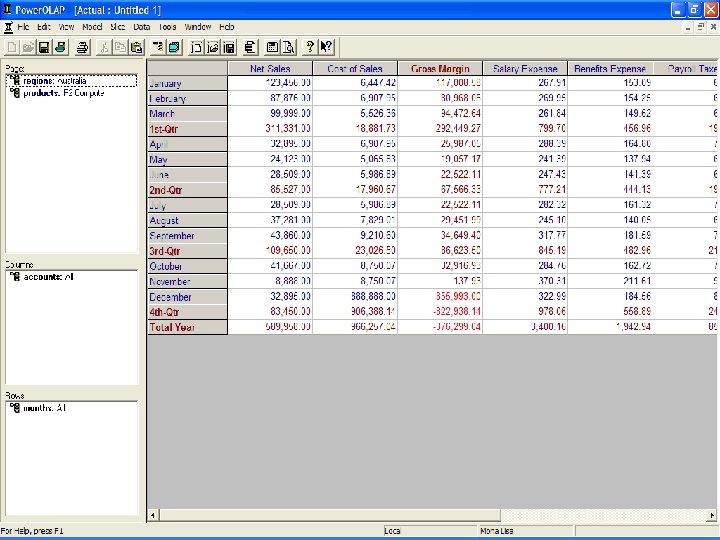Click the Cost of Sales column header
The width and height of the screenshot is (720, 540).
pyautogui.click(x=355, y=68)
